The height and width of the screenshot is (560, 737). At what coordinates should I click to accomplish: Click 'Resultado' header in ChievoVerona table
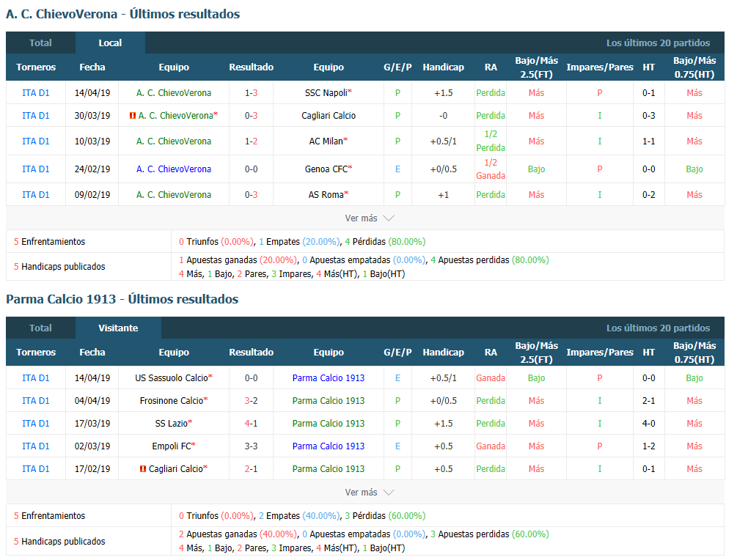tap(251, 67)
